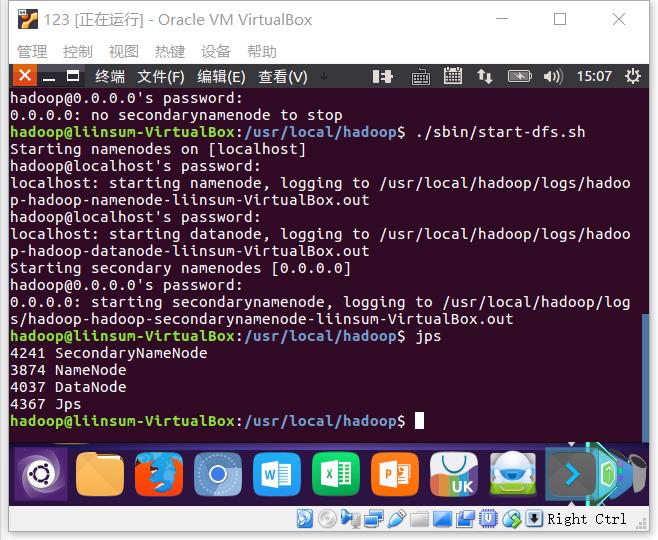Launch Firefox from the dock
658x540 pixels.
point(159,475)
